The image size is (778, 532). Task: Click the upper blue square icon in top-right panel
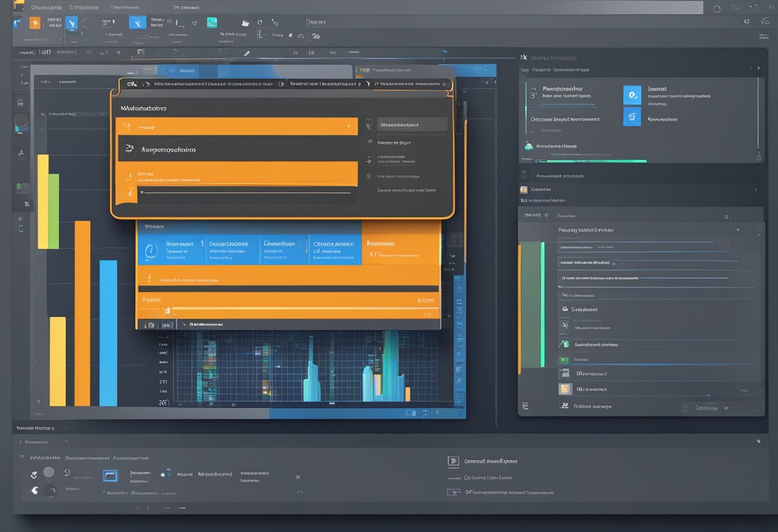(x=632, y=95)
